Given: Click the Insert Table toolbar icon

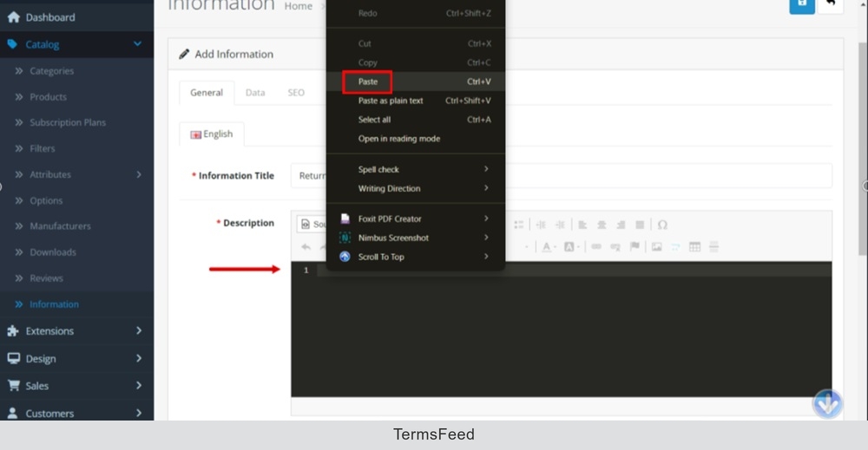Looking at the screenshot, I should click(x=694, y=246).
